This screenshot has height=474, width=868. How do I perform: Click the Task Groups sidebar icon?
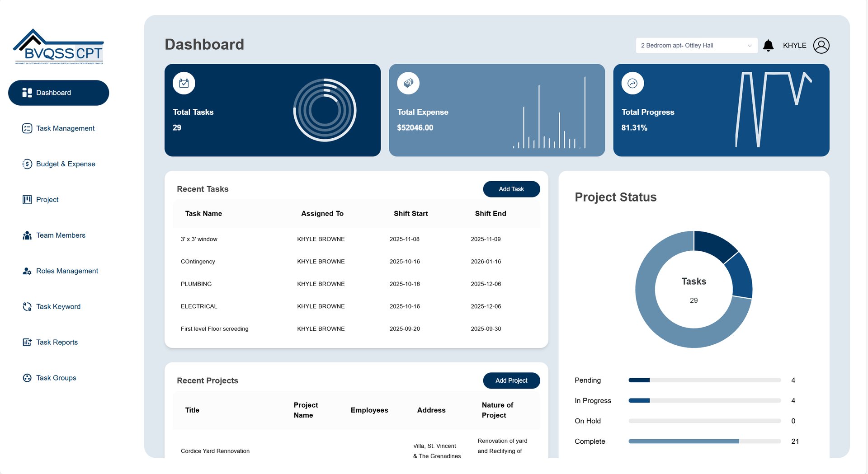(x=27, y=378)
